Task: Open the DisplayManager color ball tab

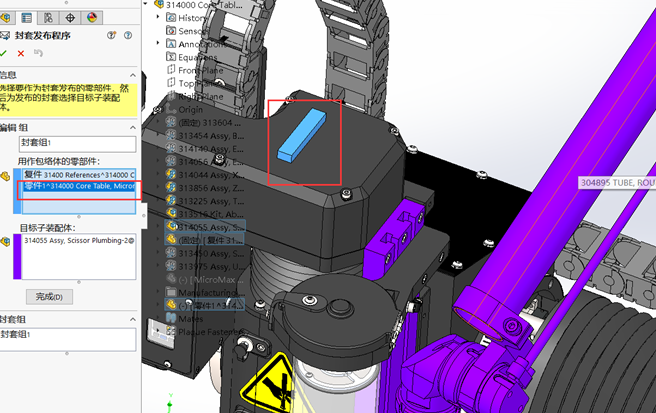Action: (x=92, y=18)
